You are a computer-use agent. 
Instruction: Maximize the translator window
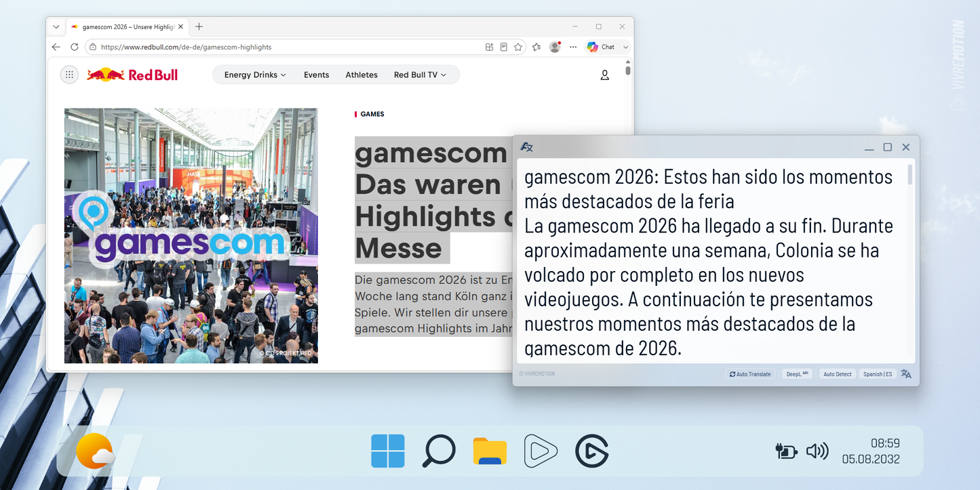[888, 147]
